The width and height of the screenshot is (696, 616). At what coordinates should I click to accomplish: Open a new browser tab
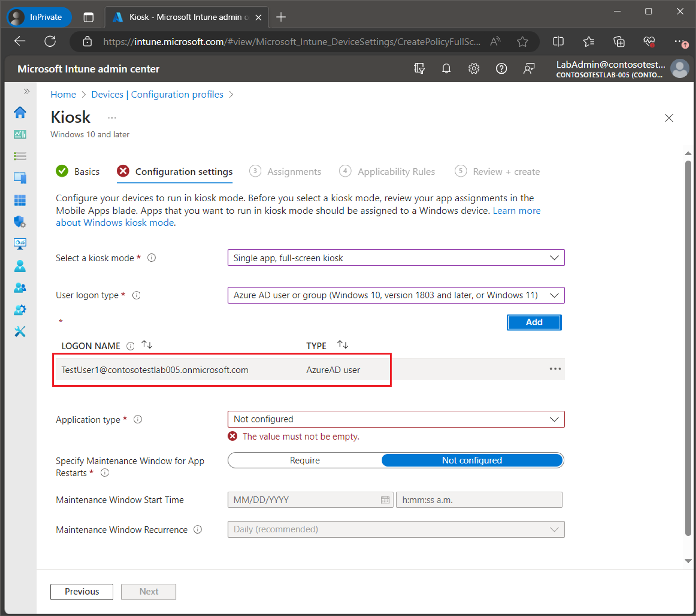coord(281,17)
